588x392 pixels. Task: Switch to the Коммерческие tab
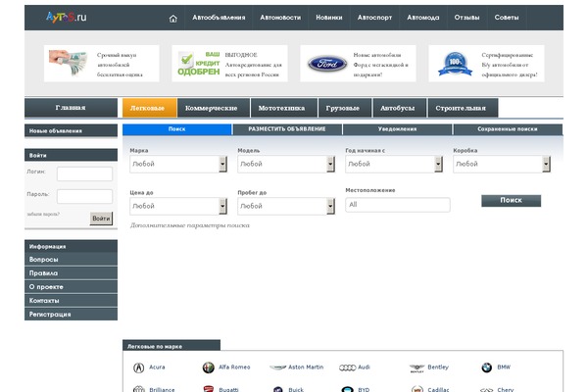tap(214, 108)
